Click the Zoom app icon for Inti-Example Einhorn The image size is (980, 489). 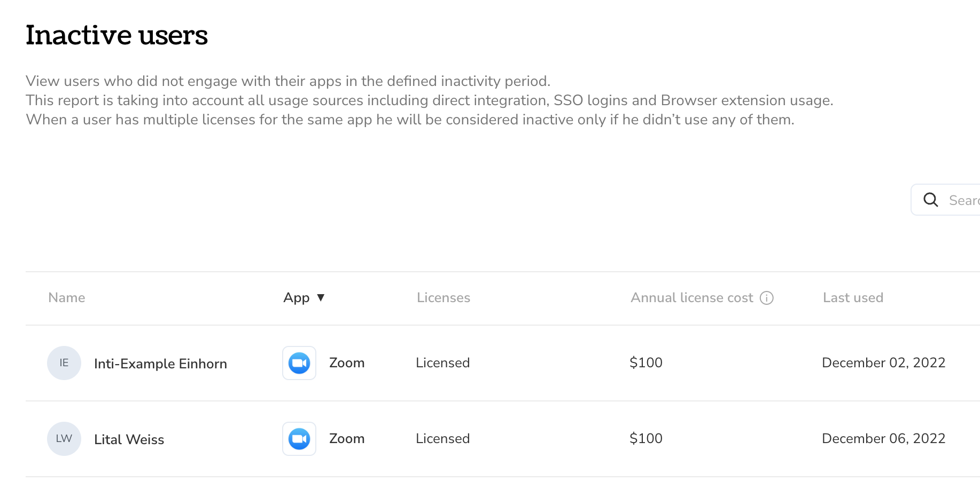click(x=299, y=363)
